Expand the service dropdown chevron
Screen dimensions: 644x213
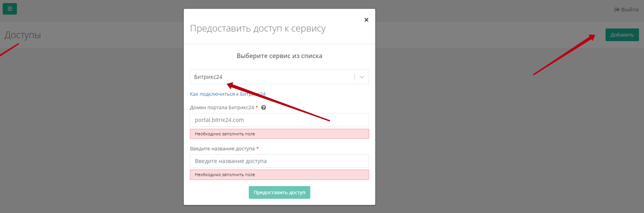(x=361, y=77)
